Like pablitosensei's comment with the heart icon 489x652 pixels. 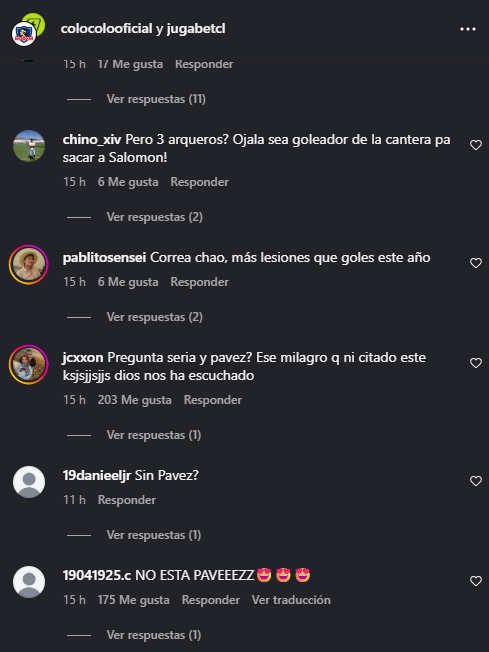(x=476, y=263)
